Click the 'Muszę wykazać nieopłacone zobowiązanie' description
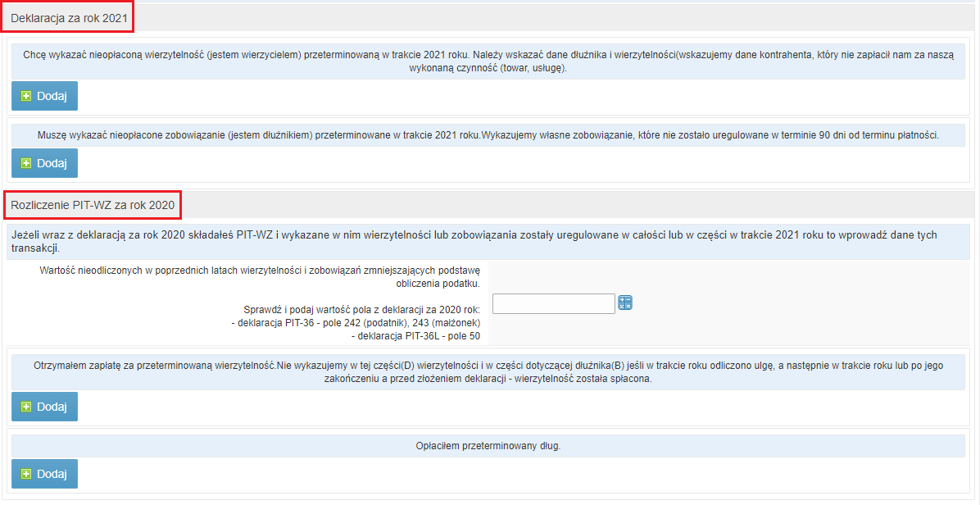Image resolution: width=980 pixels, height=505 pixels. tap(488, 135)
